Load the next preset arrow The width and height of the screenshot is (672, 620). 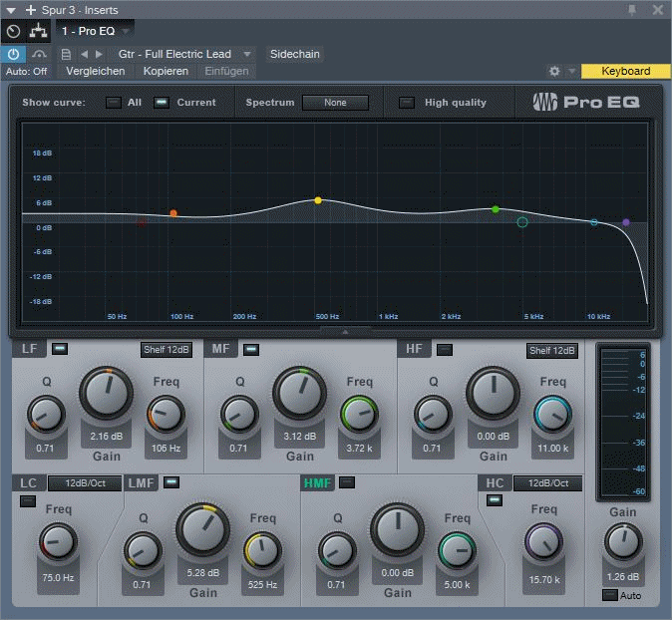99,55
